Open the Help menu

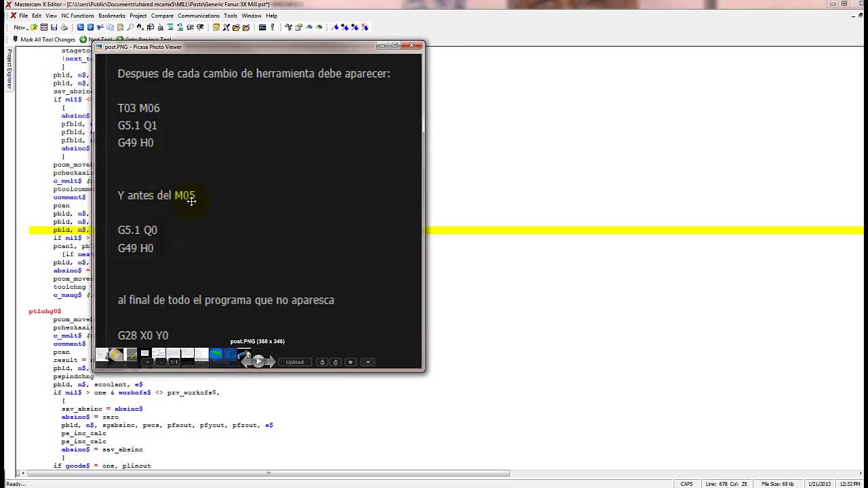272,16
